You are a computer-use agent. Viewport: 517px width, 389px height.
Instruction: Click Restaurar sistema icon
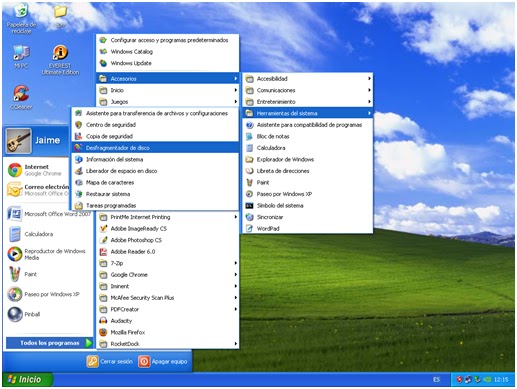tap(78, 194)
